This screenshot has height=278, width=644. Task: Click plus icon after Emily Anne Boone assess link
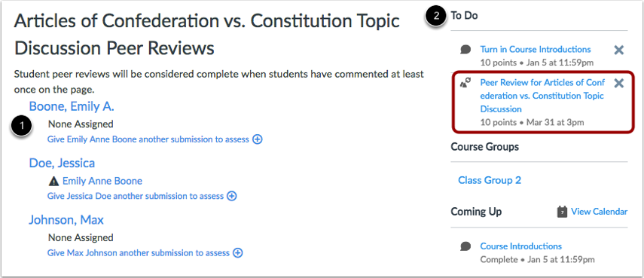coord(258,139)
